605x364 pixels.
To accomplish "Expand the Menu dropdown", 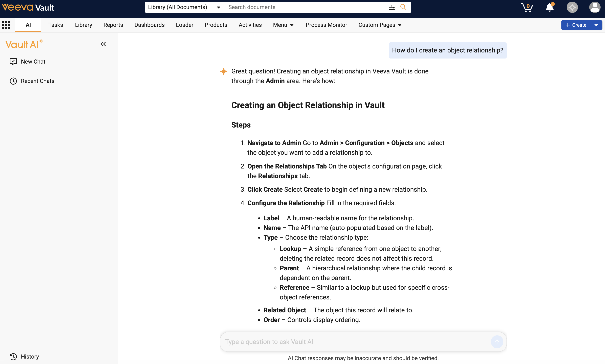I will tap(283, 25).
